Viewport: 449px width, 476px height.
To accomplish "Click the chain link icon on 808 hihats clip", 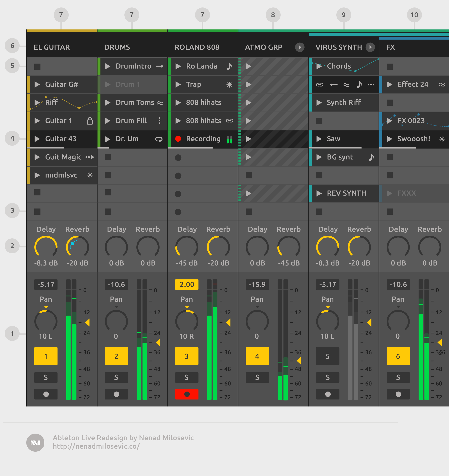I will (230, 121).
